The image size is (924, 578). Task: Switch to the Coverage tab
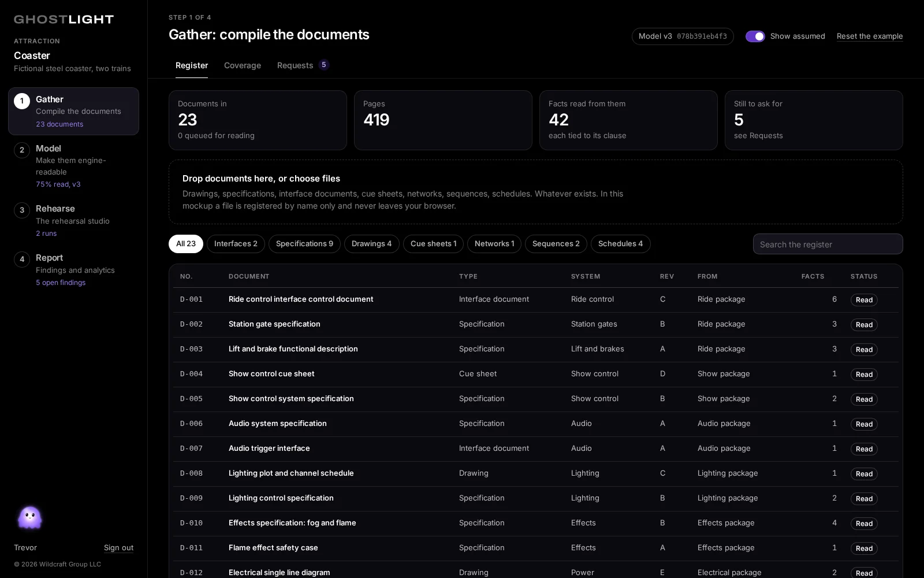point(243,65)
